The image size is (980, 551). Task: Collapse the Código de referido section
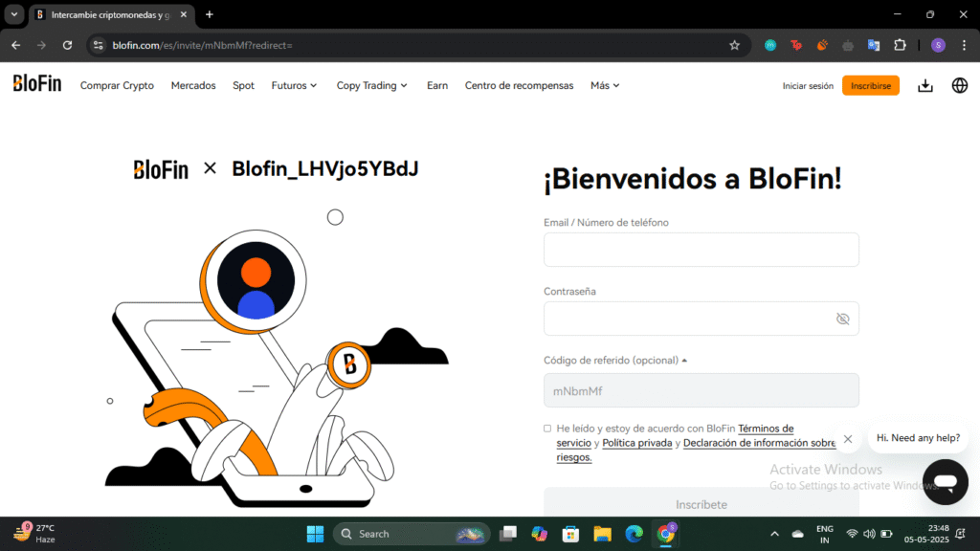coord(615,361)
